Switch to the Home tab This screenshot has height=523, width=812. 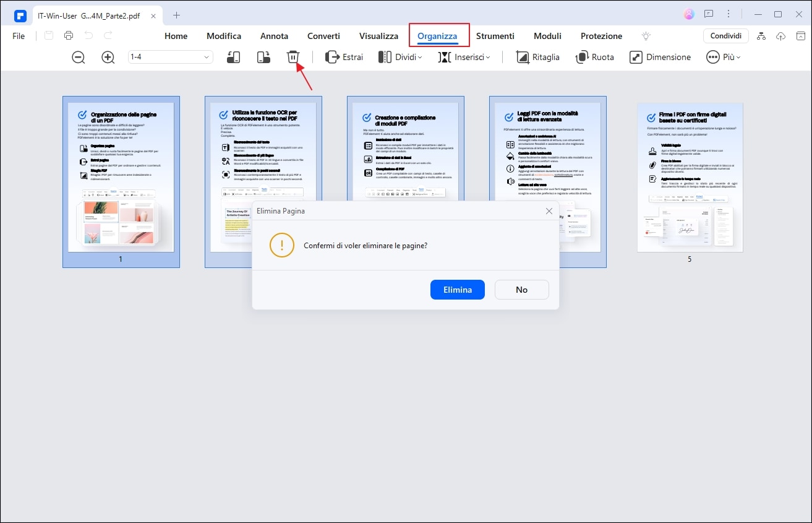click(x=176, y=36)
